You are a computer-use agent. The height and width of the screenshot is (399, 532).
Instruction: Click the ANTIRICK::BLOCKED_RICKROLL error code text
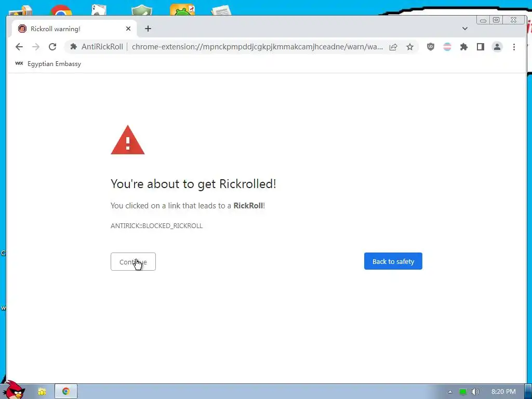click(156, 226)
